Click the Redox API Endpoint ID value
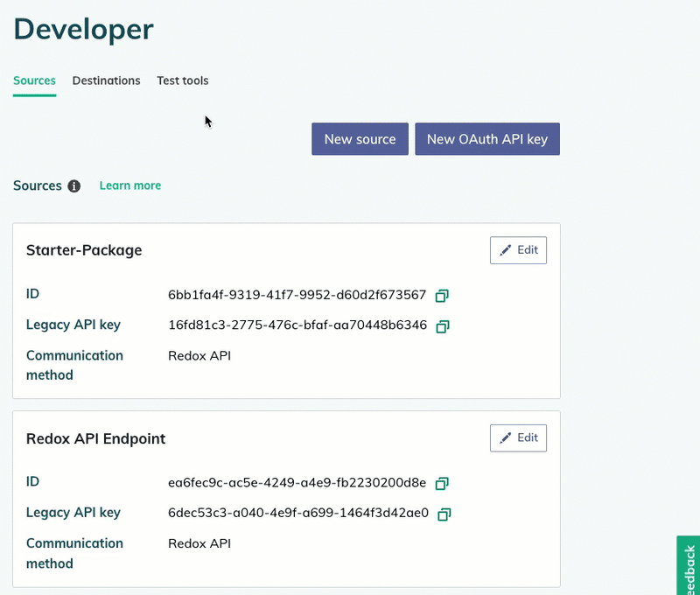This screenshot has height=595, width=700. click(x=297, y=482)
